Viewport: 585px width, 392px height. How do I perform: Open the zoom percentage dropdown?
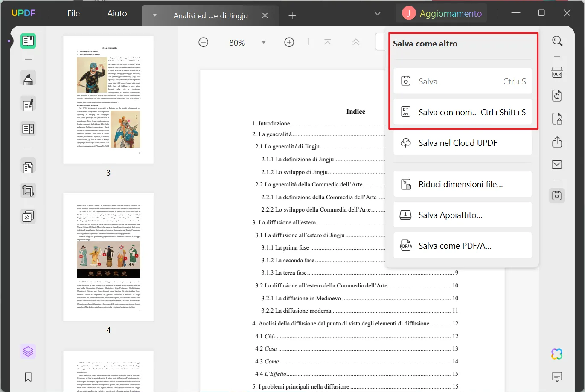(264, 42)
